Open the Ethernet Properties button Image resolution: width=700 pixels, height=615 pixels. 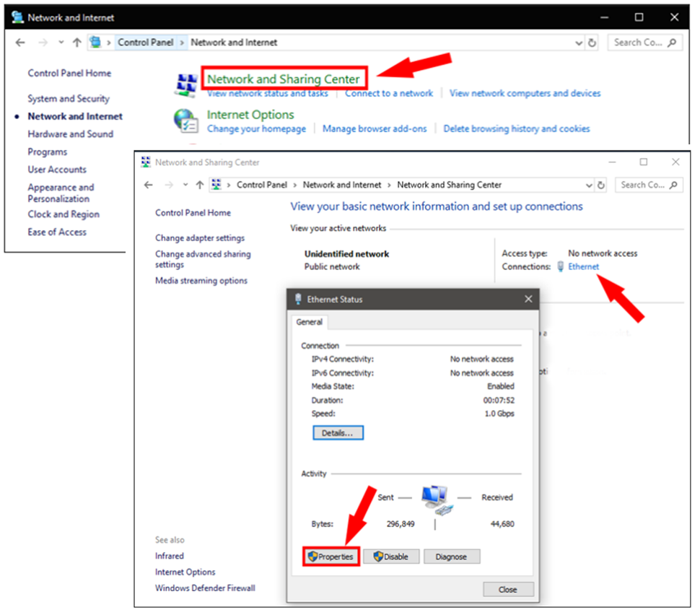coord(331,557)
